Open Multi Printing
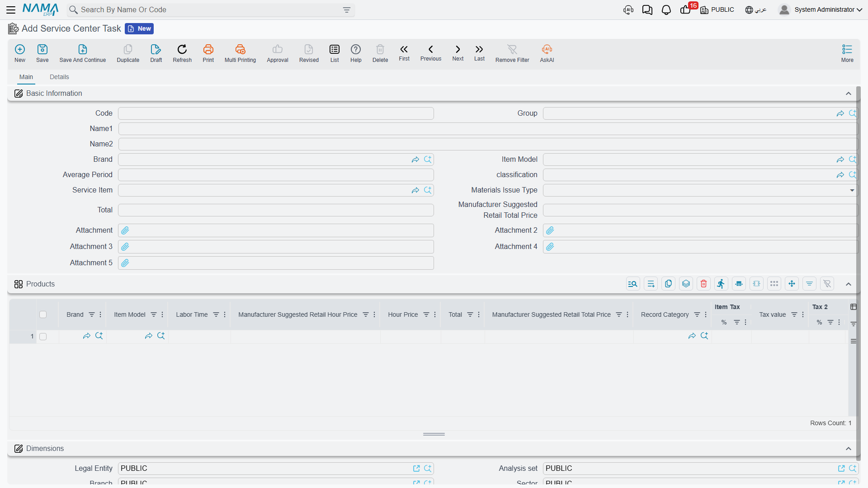The width and height of the screenshot is (868, 488). click(240, 53)
